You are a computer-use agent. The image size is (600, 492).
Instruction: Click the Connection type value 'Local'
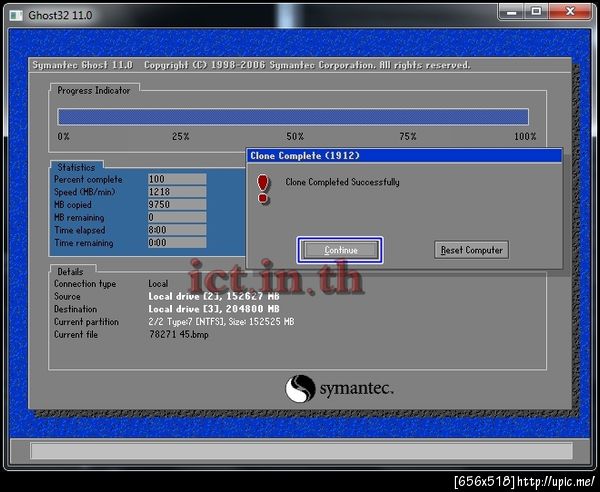(158, 284)
